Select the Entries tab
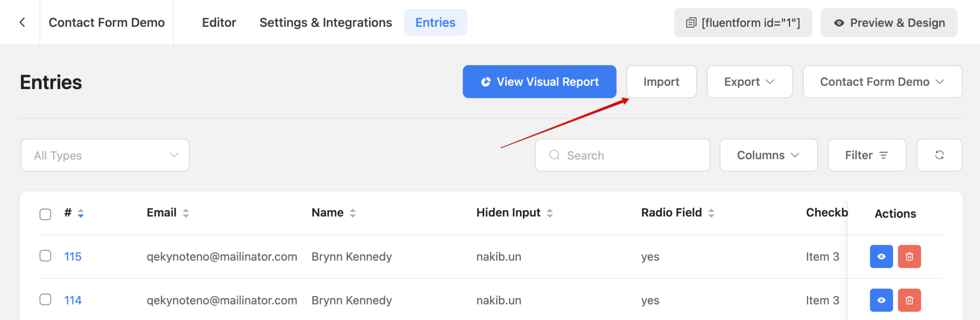 (435, 23)
